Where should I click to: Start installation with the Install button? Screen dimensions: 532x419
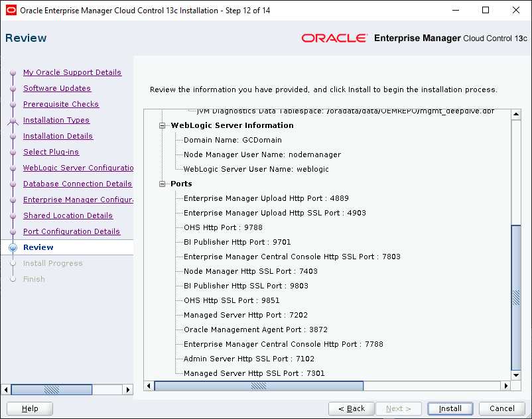coord(450,408)
